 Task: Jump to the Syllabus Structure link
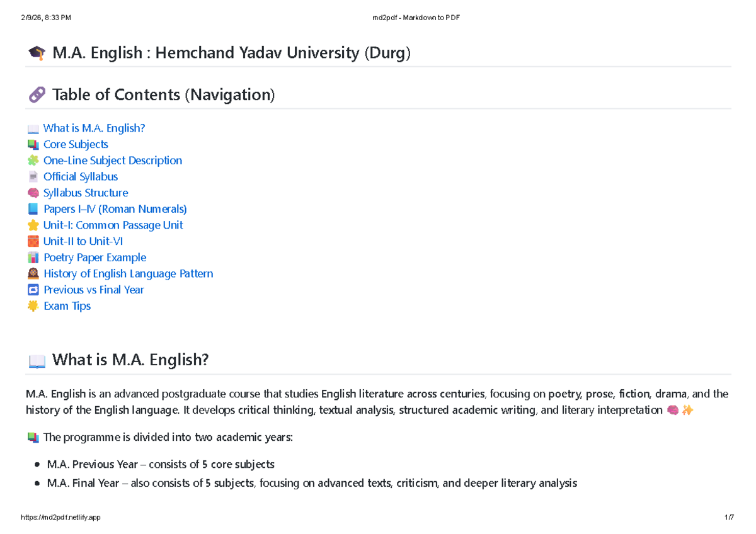(86, 193)
